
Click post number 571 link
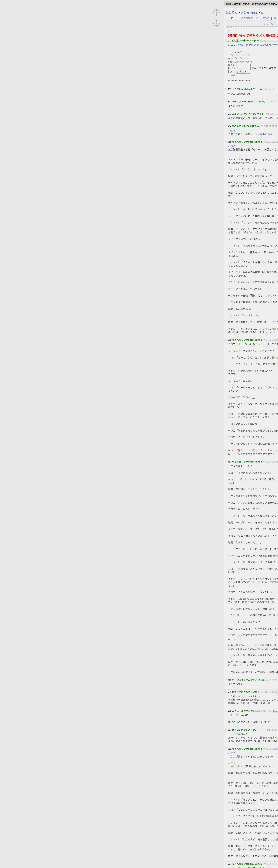pyautogui.click(x=229, y=730)
